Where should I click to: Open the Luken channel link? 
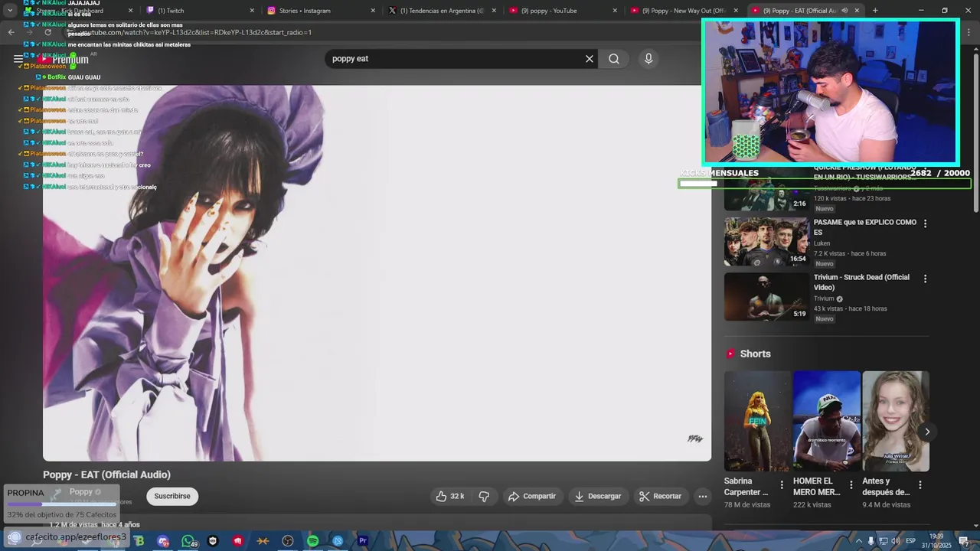pyautogui.click(x=822, y=243)
